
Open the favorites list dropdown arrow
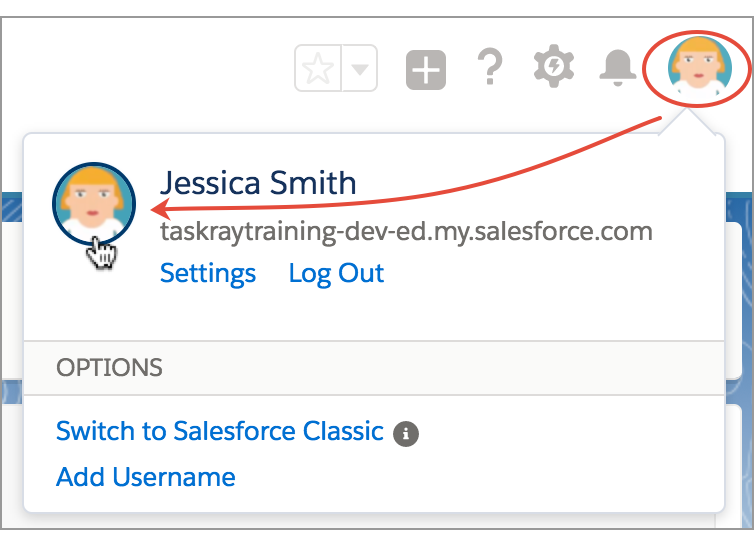(360, 68)
